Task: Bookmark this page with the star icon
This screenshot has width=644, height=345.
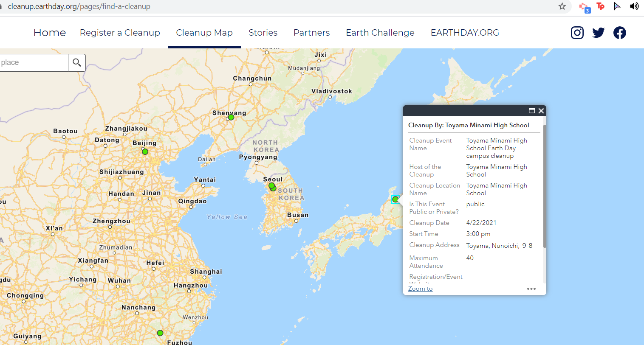Action: (562, 6)
